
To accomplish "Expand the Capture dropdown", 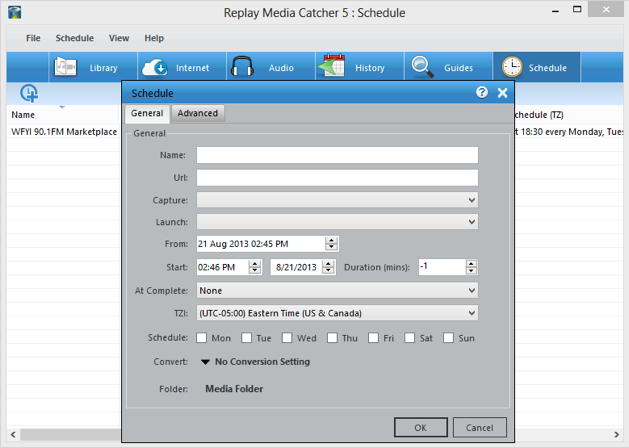I will [337, 200].
